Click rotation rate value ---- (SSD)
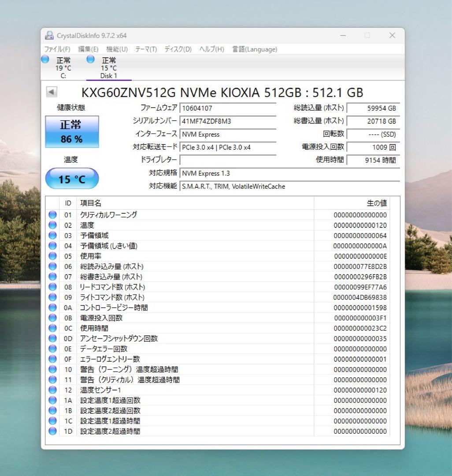Screen dimensions: 452x476 [373, 134]
